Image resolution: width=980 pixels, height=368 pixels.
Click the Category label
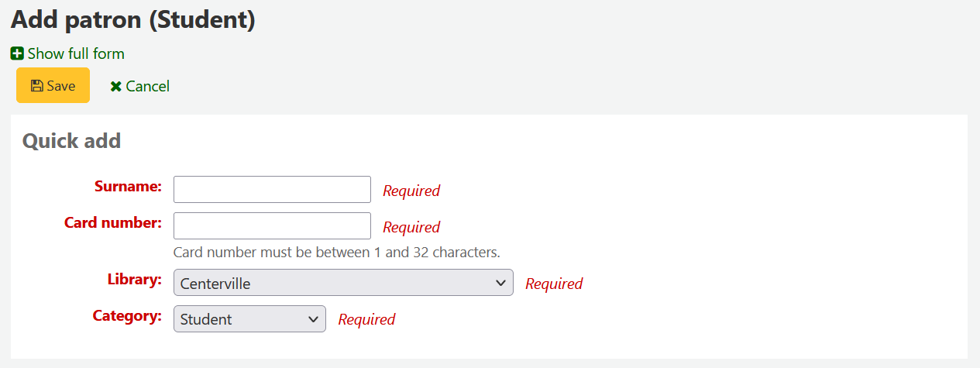[127, 315]
